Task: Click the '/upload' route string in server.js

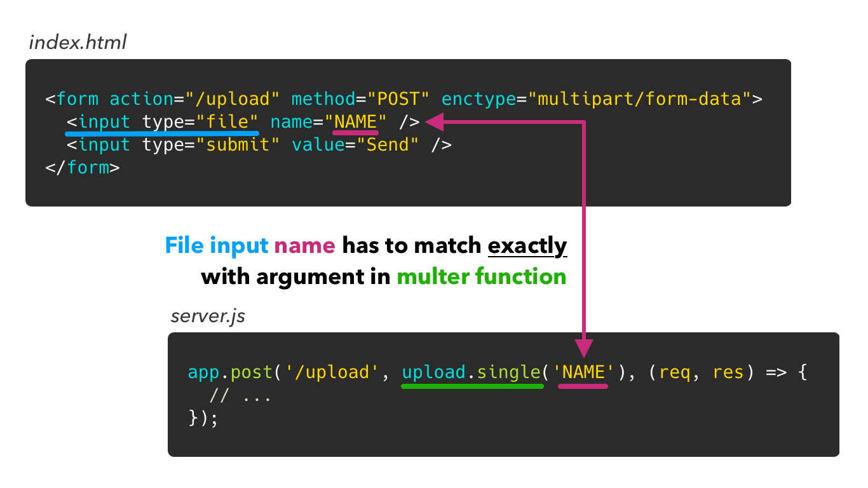Action: coord(332,372)
